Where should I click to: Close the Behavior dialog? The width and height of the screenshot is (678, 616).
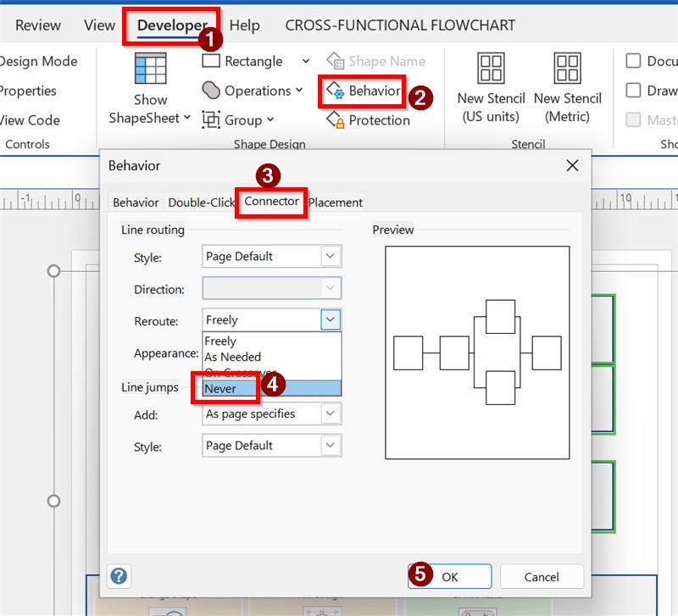(x=572, y=165)
